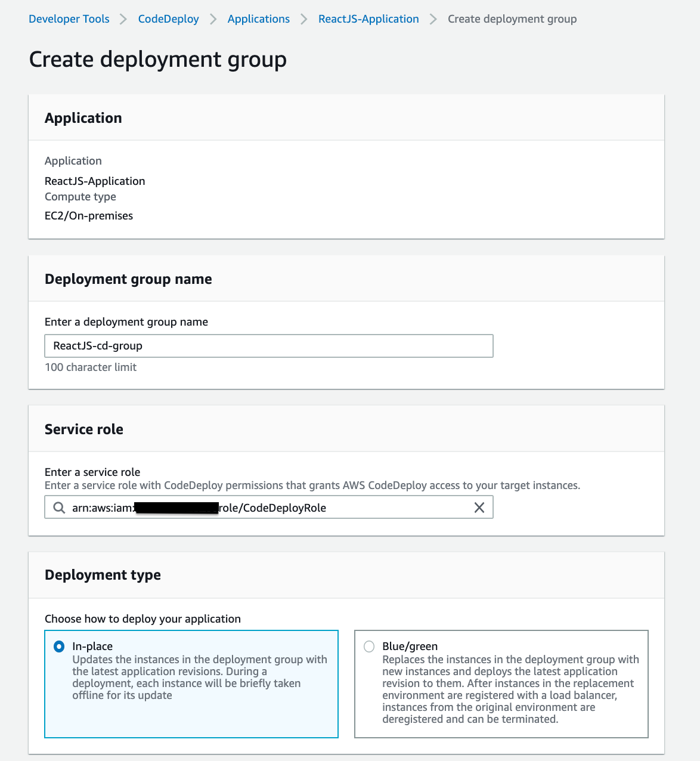This screenshot has width=700, height=761.
Task: Click the In-place option description card
Action: pos(191,684)
